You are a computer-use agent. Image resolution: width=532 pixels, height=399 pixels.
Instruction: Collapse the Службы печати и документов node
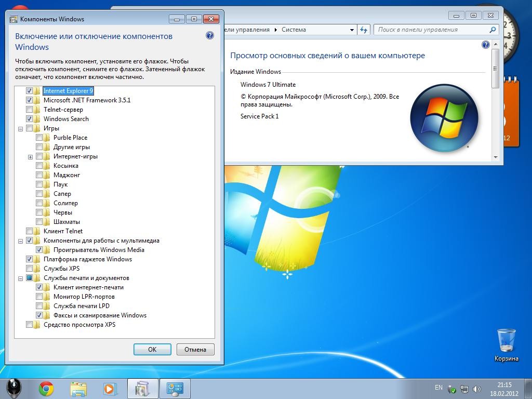pos(20,278)
